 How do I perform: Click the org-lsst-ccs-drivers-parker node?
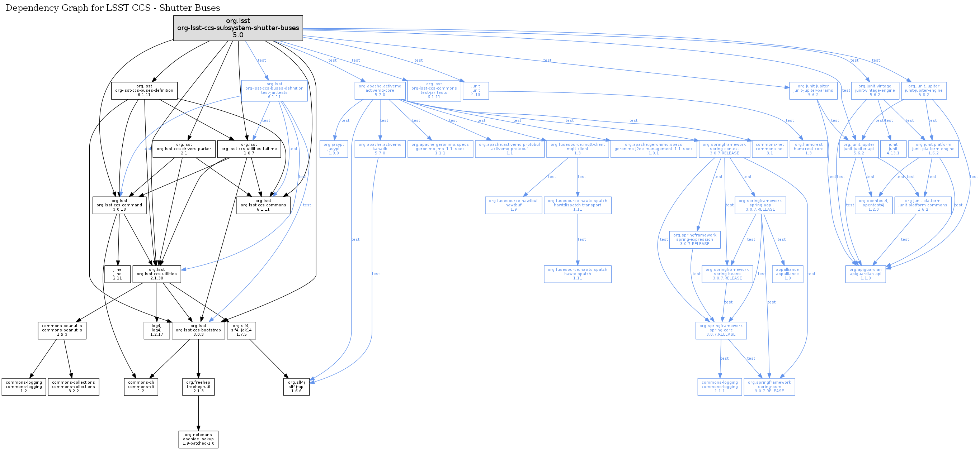point(184,149)
